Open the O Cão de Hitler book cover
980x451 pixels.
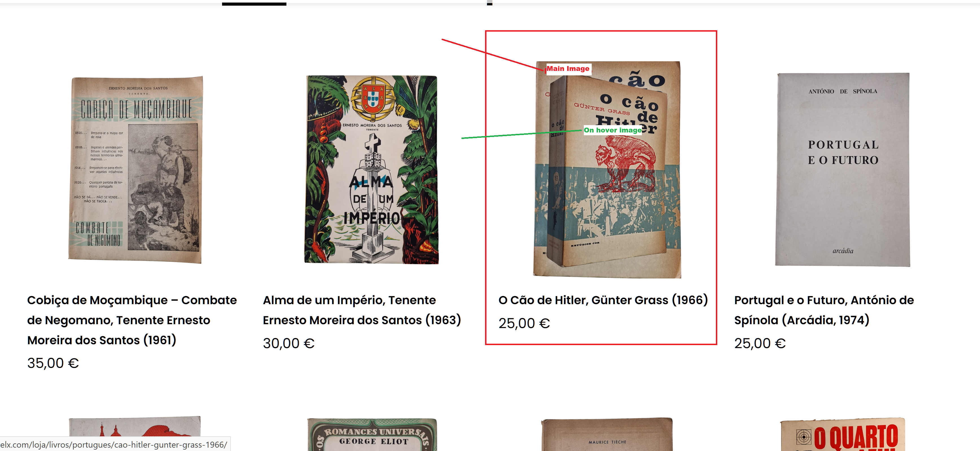click(x=607, y=170)
